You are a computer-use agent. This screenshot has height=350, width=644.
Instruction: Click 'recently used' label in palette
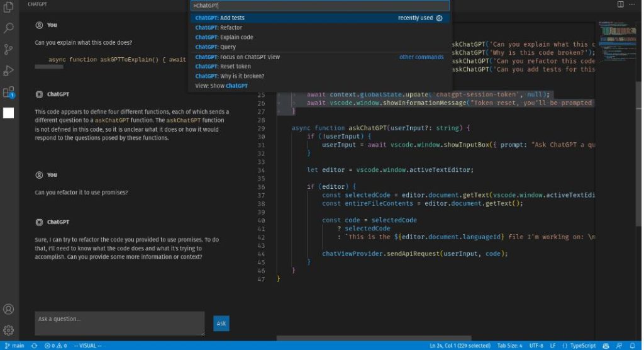point(415,18)
